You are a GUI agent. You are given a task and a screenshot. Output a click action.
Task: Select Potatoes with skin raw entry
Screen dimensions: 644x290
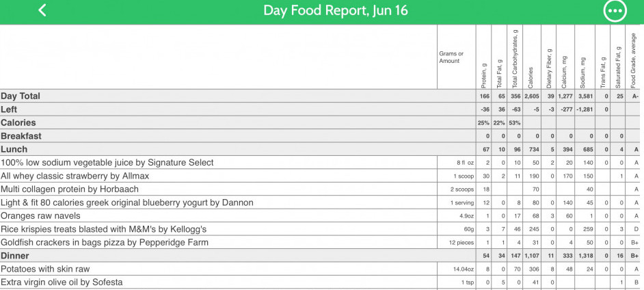(322, 269)
